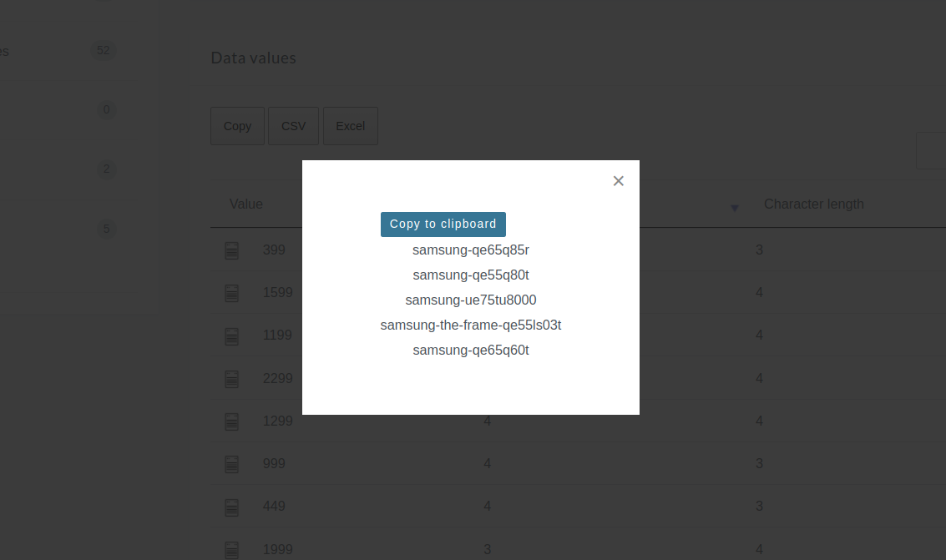Click the Copy to clipboard button
This screenshot has width=946, height=560.
(443, 225)
